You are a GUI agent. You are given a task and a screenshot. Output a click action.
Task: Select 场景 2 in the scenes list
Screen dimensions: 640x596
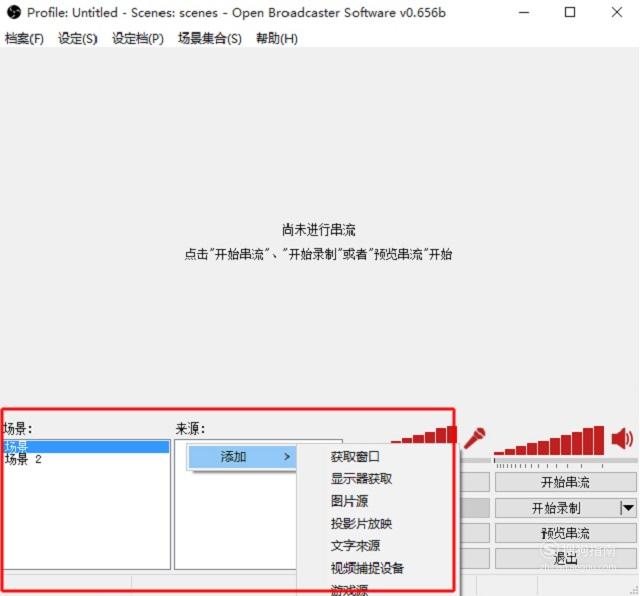click(x=86, y=459)
